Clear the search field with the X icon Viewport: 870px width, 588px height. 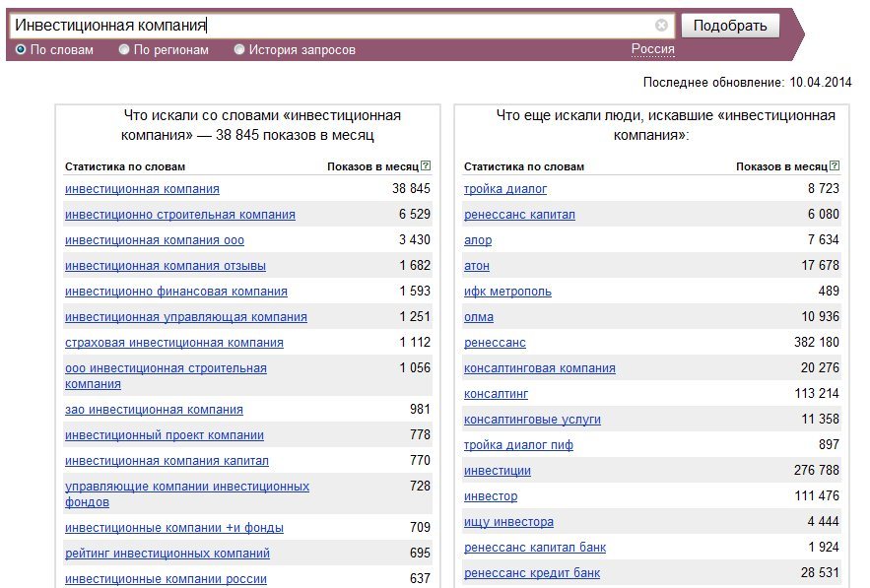coord(661,25)
